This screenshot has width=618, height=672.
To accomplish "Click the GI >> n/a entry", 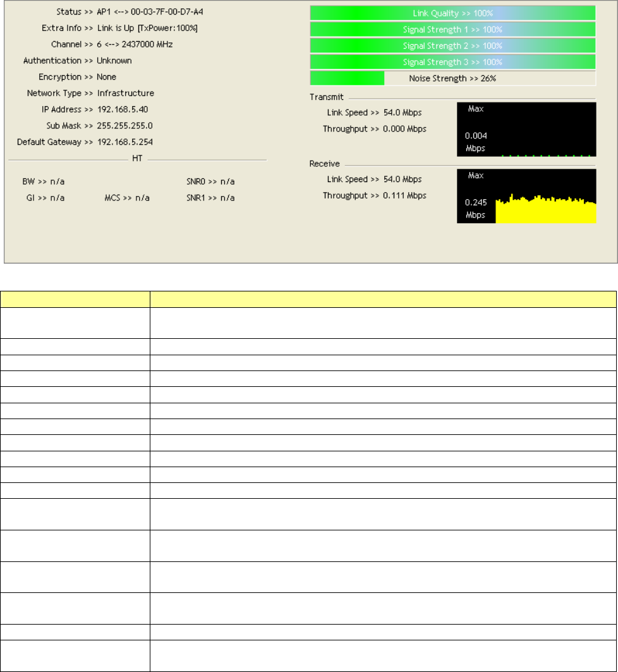I will [x=45, y=198].
